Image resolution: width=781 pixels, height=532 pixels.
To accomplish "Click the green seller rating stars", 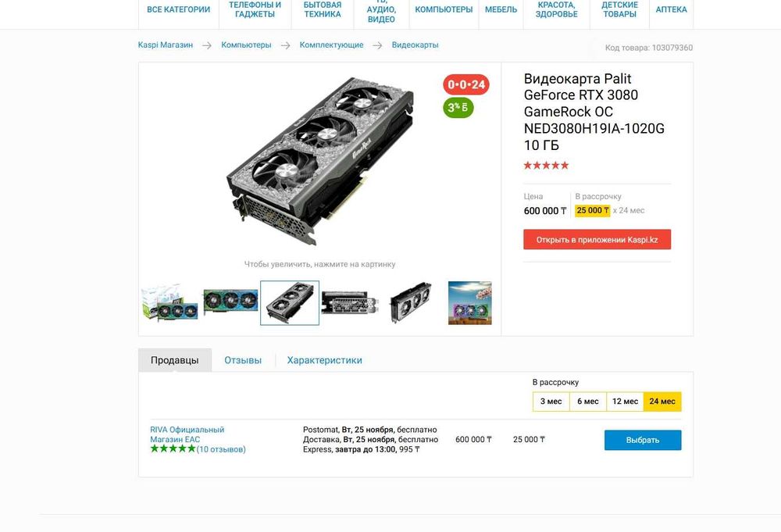I will tap(173, 449).
